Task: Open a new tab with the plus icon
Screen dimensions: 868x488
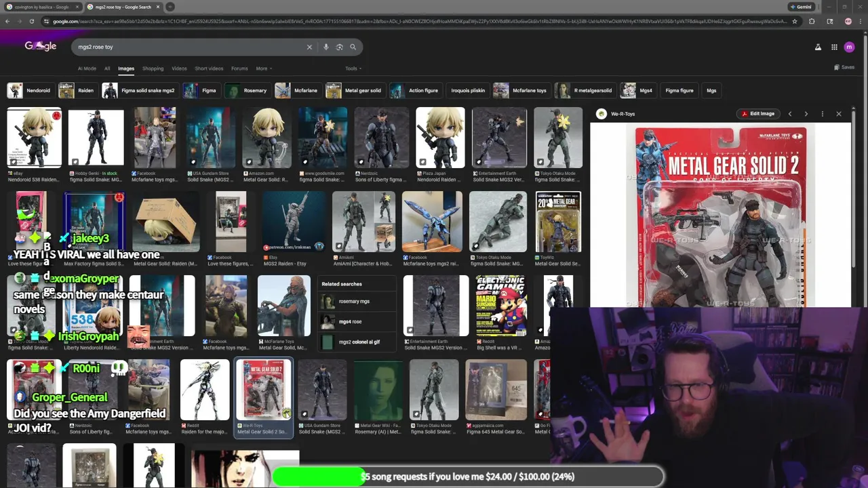Action: (x=170, y=7)
